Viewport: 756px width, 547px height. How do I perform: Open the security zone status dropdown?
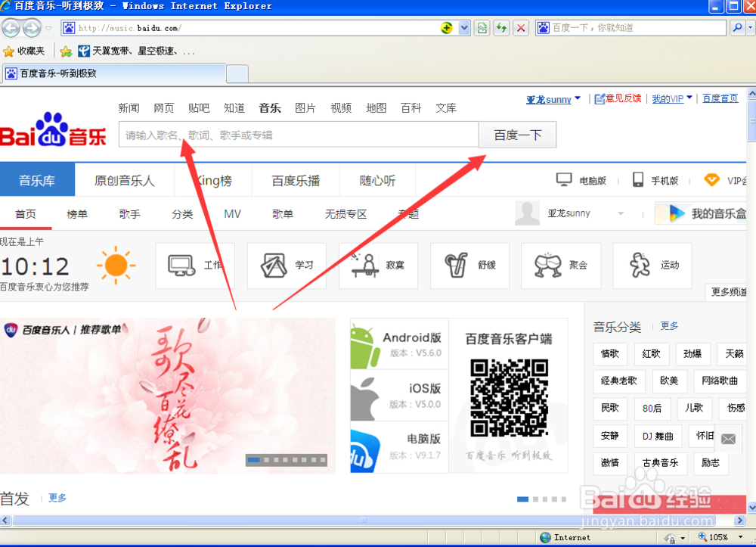pos(683,537)
